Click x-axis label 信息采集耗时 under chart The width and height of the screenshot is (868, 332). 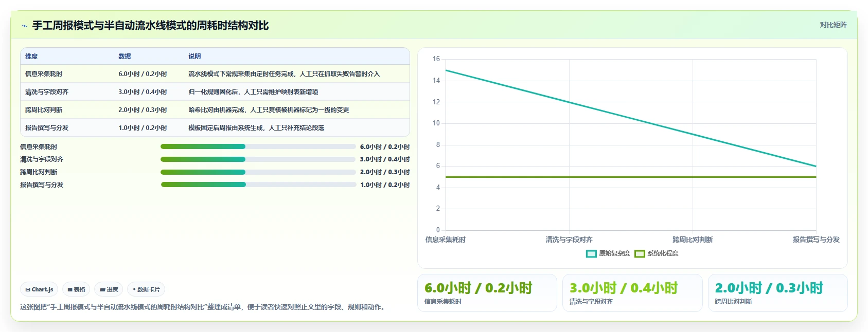(446, 239)
